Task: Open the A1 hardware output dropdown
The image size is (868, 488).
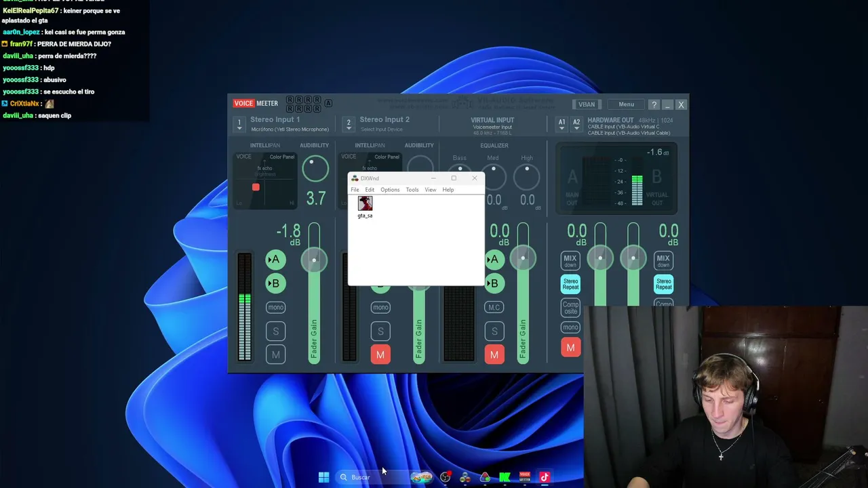Action: 561,124
